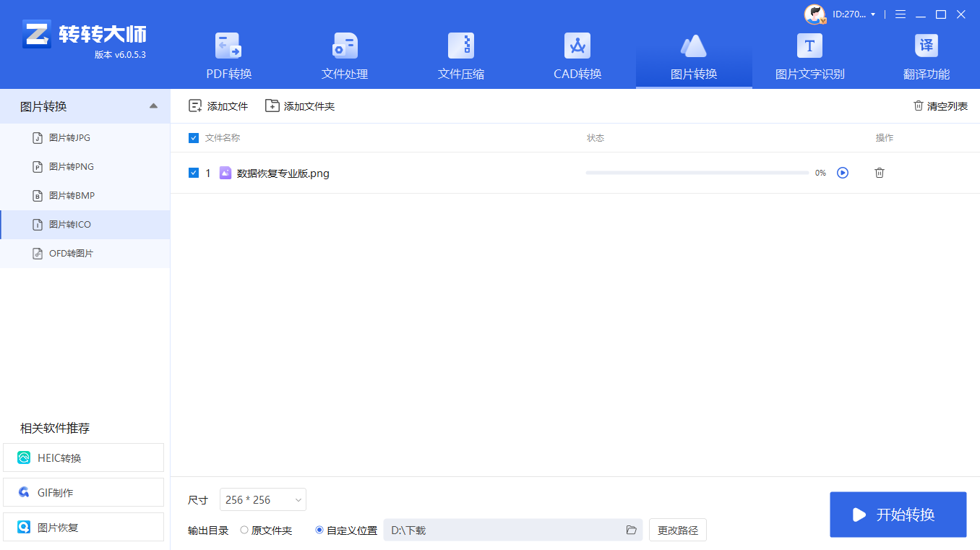Collapse the 图片转换 sidebar section arrow

pyautogui.click(x=153, y=106)
